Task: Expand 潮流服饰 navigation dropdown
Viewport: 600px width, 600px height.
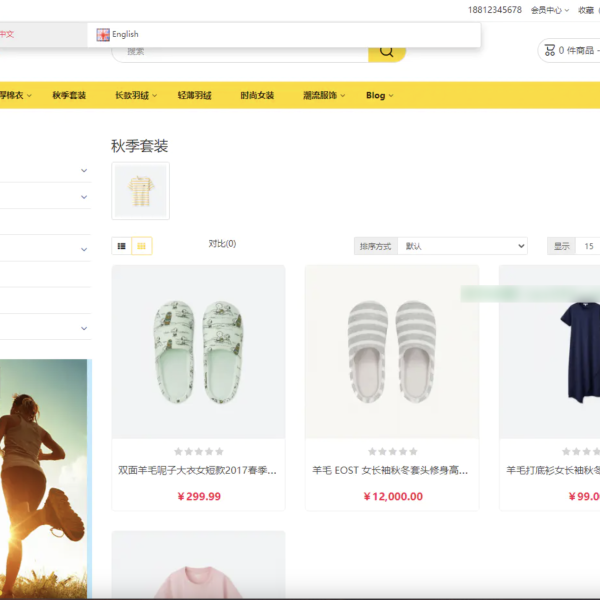Action: (324, 95)
